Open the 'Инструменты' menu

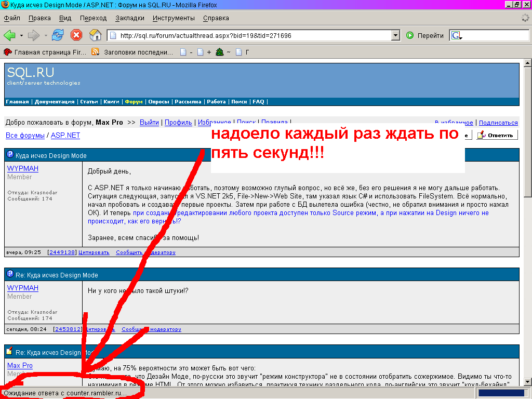tap(174, 18)
